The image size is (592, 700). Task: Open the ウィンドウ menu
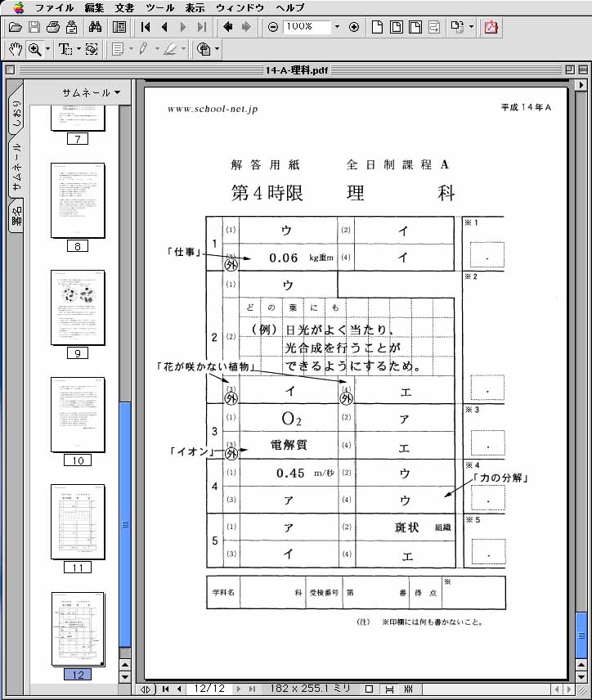click(x=240, y=7)
